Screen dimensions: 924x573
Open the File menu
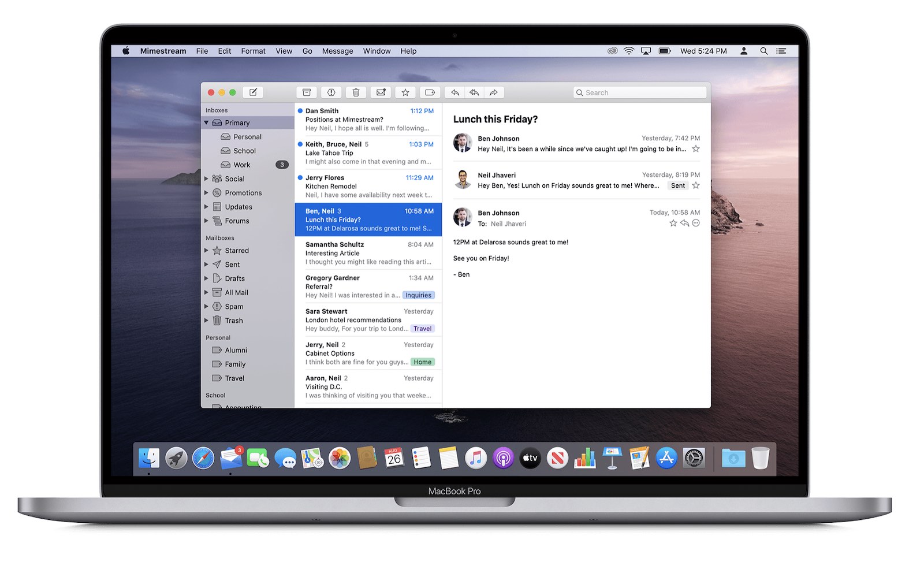tap(202, 51)
